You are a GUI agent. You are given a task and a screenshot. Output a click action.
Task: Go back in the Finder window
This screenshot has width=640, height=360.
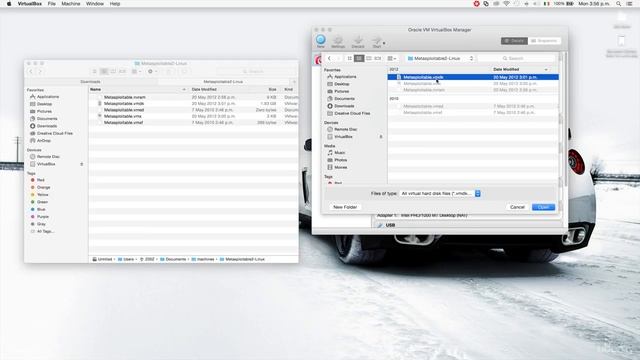[31, 71]
